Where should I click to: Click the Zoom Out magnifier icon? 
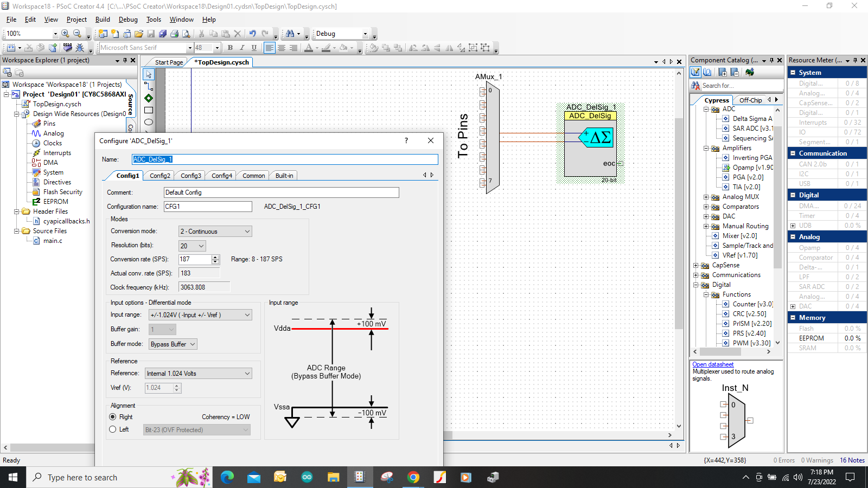pyautogui.click(x=77, y=34)
